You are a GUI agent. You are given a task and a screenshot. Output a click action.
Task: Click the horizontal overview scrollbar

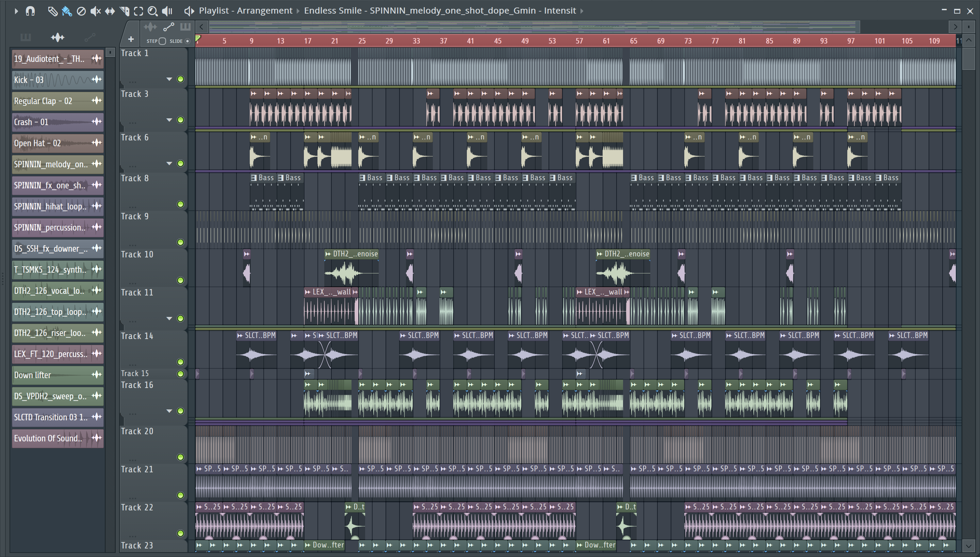534,27
